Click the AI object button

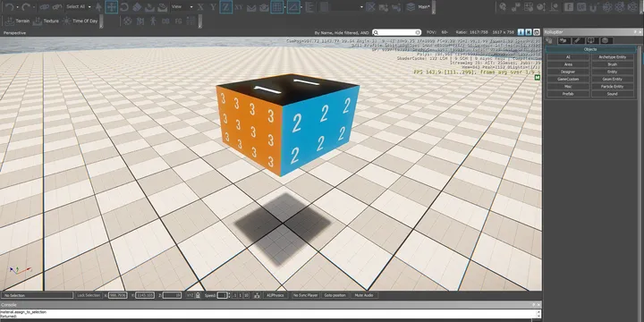568,57
